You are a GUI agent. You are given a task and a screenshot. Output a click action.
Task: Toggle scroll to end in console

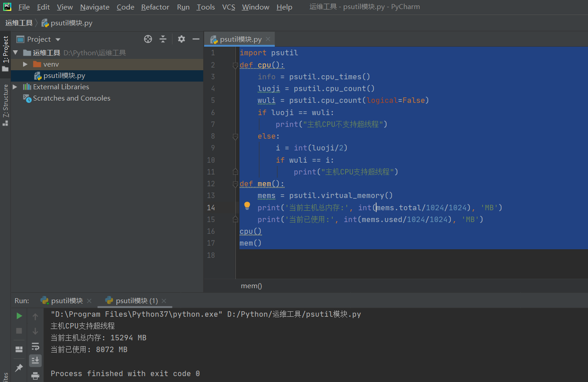click(35, 360)
